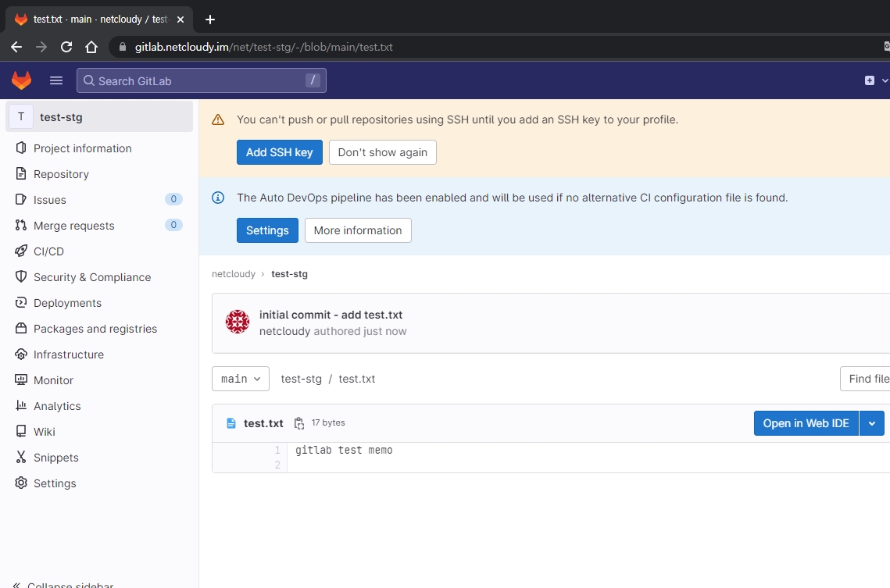The image size is (890, 588).
Task: Click line number 1 in file viewer
Action: pos(277,451)
